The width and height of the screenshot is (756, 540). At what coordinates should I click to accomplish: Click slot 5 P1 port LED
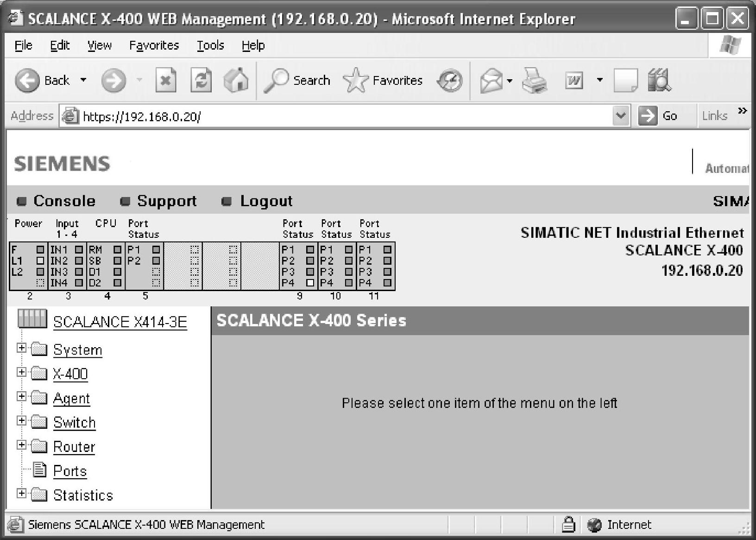coord(156,249)
